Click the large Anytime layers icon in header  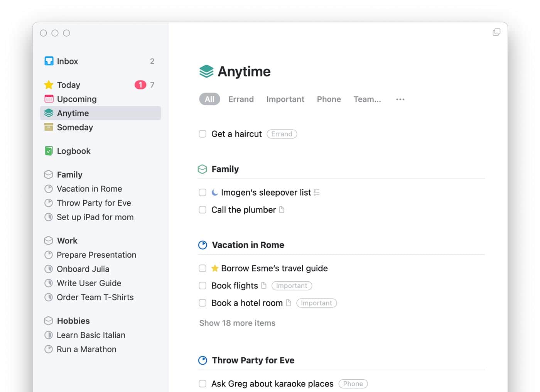[206, 71]
